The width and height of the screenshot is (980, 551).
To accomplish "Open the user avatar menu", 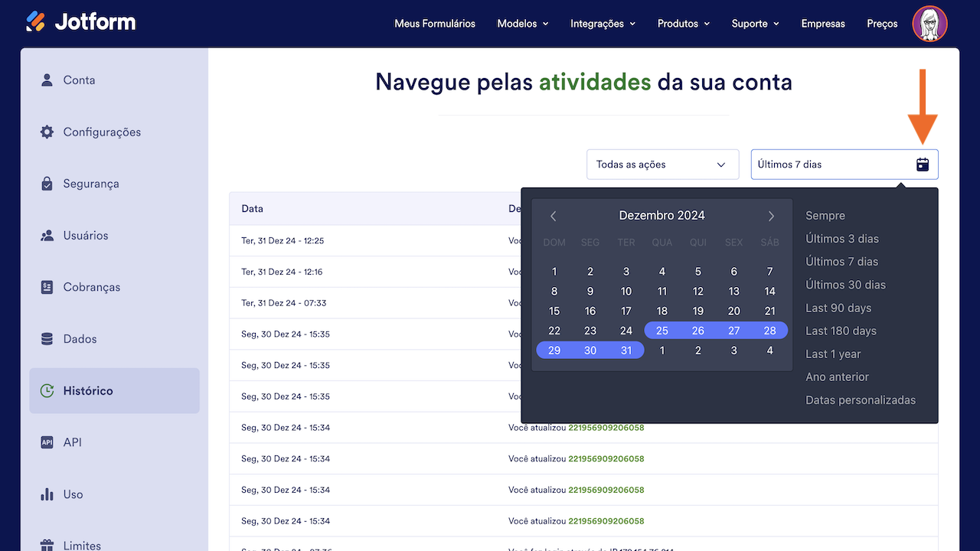I will pyautogui.click(x=930, y=24).
